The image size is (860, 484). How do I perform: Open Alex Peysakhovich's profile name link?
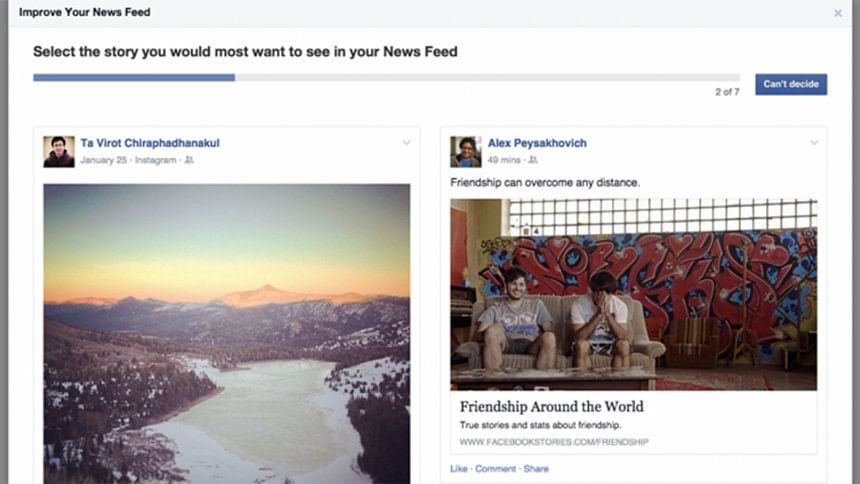537,143
